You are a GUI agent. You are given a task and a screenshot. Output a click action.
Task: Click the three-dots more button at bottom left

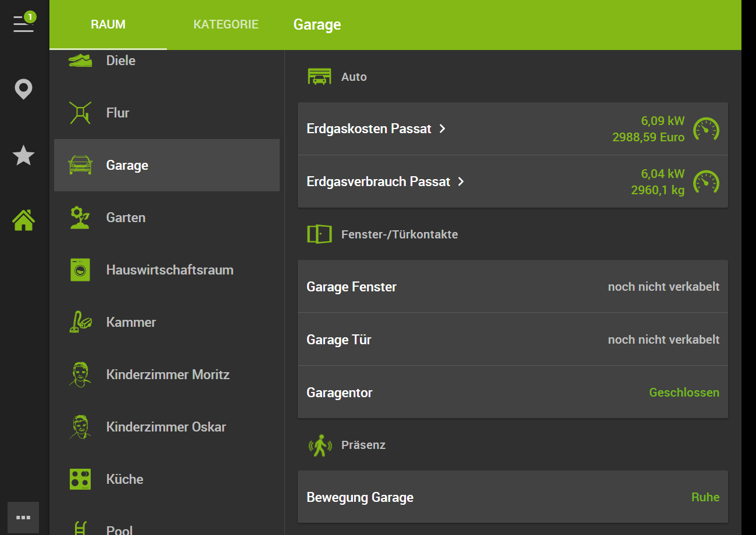[x=23, y=517]
